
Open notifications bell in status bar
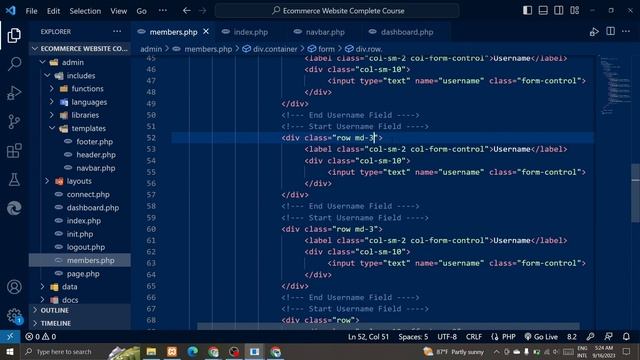click(x=626, y=337)
